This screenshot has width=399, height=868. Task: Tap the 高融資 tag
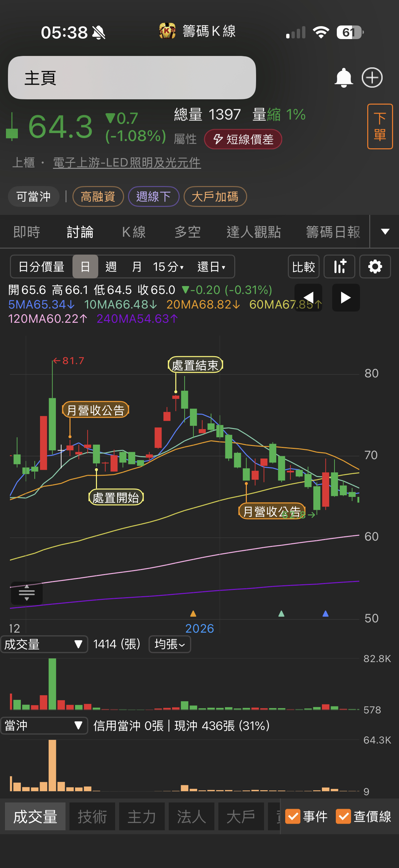(x=98, y=196)
